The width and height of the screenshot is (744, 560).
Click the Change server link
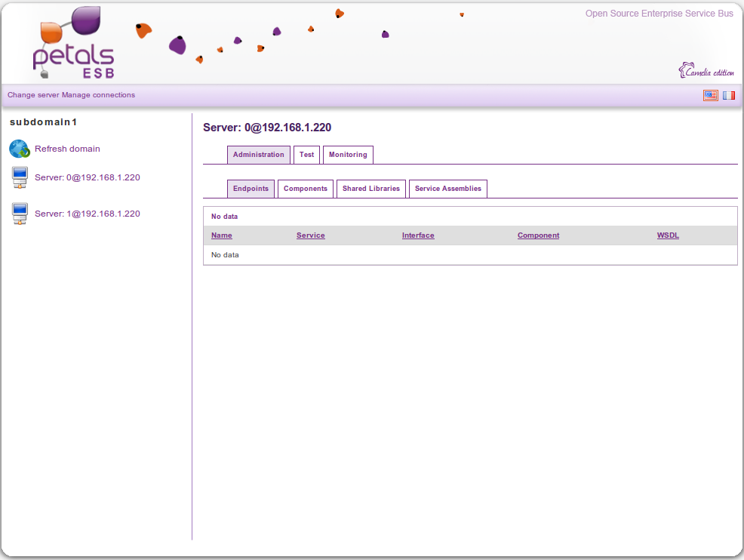pos(33,95)
